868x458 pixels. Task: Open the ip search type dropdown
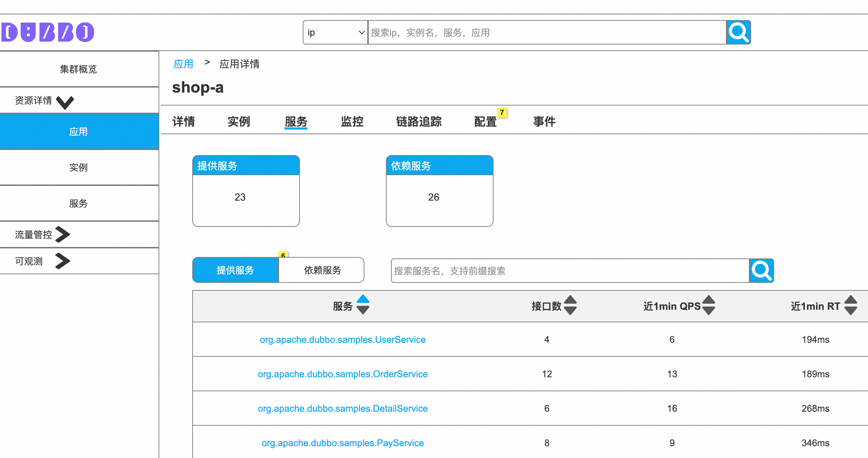(x=335, y=32)
